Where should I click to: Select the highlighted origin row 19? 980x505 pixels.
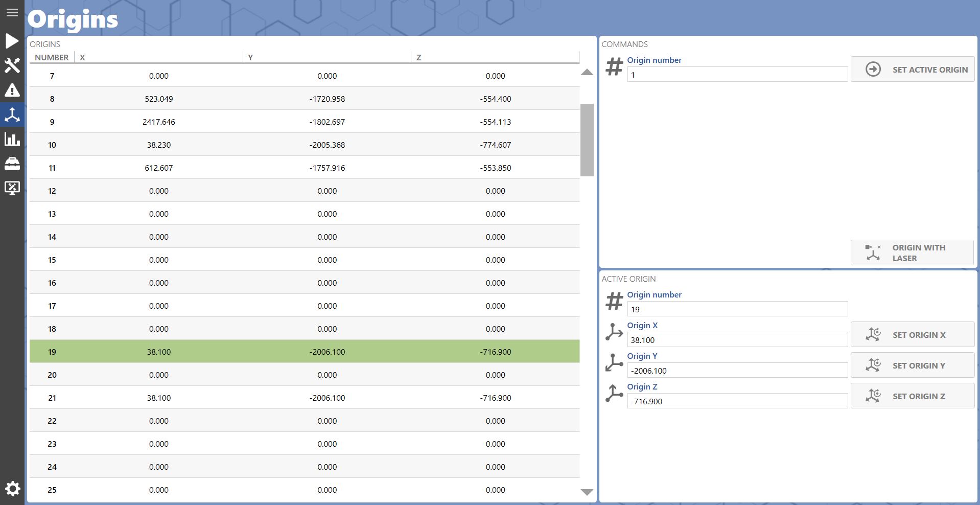(x=305, y=352)
